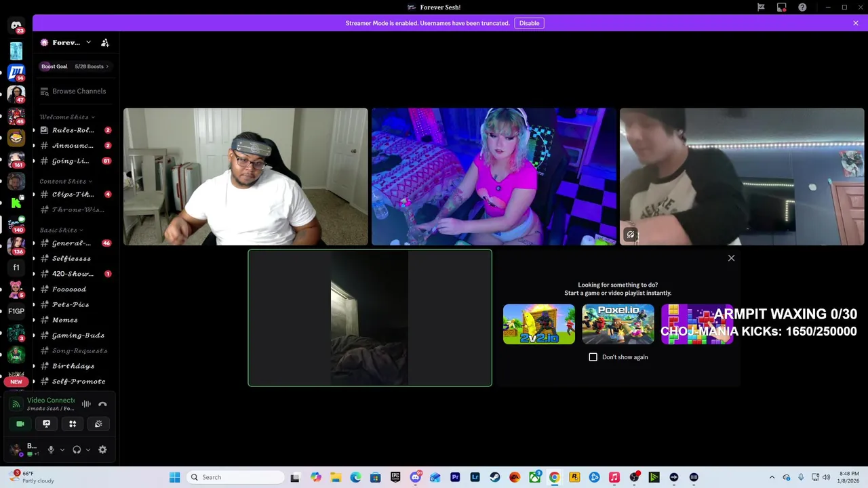Screen dimensions: 868x488
Task: Open the Throne-Wis channel
Action: (75, 210)
